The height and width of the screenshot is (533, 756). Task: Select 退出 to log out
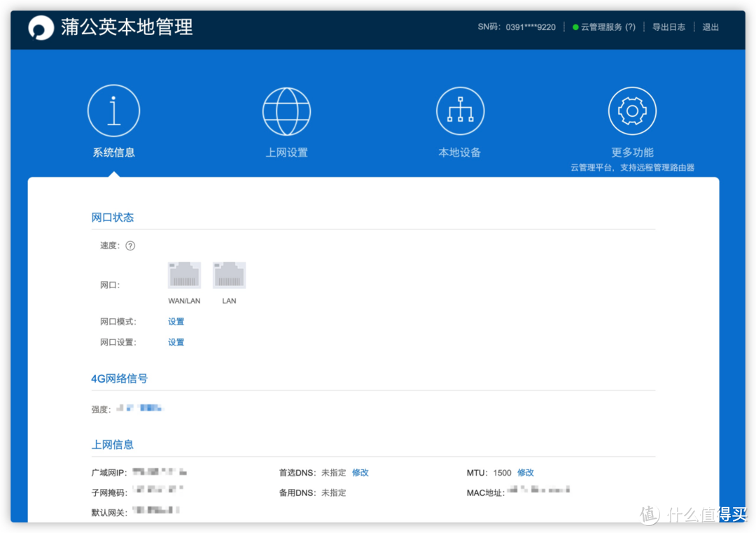(710, 27)
